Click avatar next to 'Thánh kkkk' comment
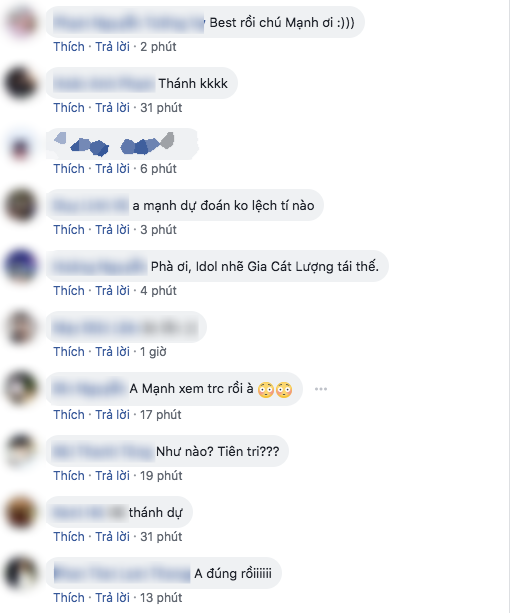Image resolution: width=510 pixels, height=613 pixels. (x=21, y=83)
